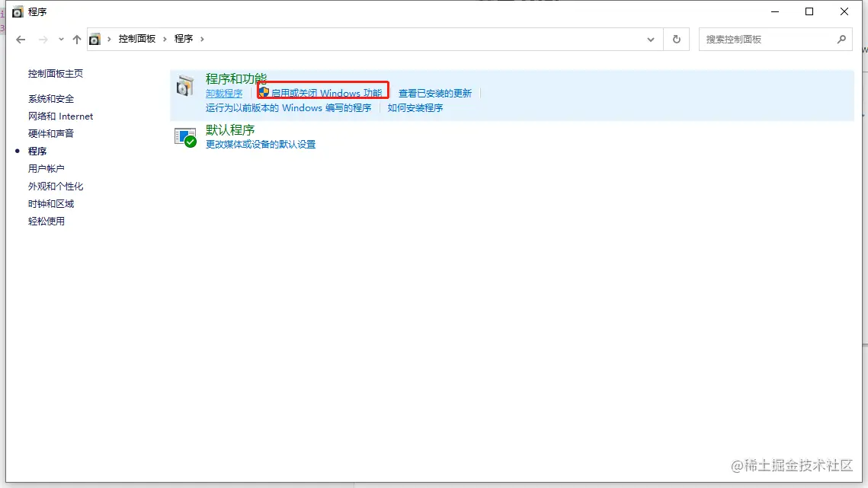
Task: Open 系统和安全 category
Action: pos(51,99)
